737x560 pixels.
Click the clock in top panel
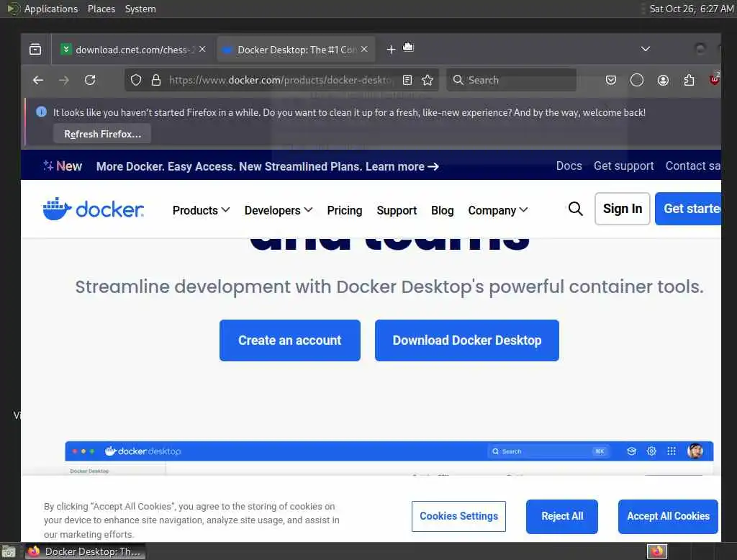pyautogui.click(x=692, y=9)
